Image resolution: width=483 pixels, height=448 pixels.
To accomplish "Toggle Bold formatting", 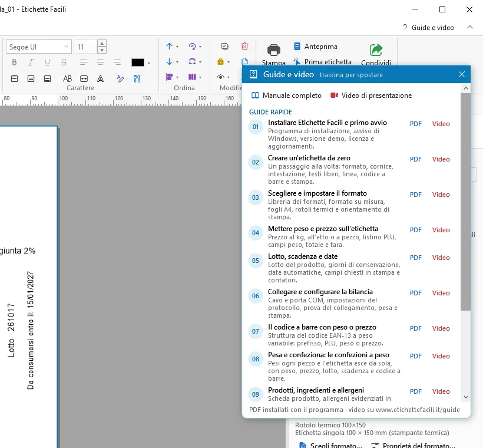I will 14,62.
